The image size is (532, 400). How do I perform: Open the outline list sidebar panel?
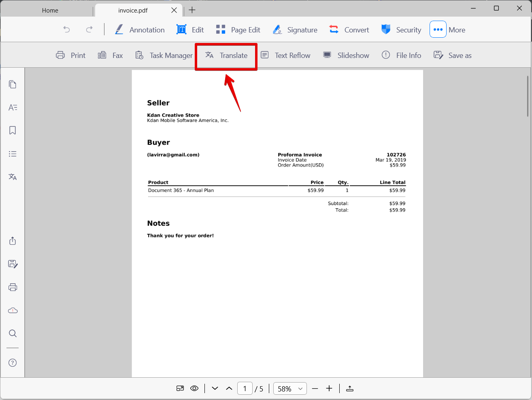(x=13, y=154)
